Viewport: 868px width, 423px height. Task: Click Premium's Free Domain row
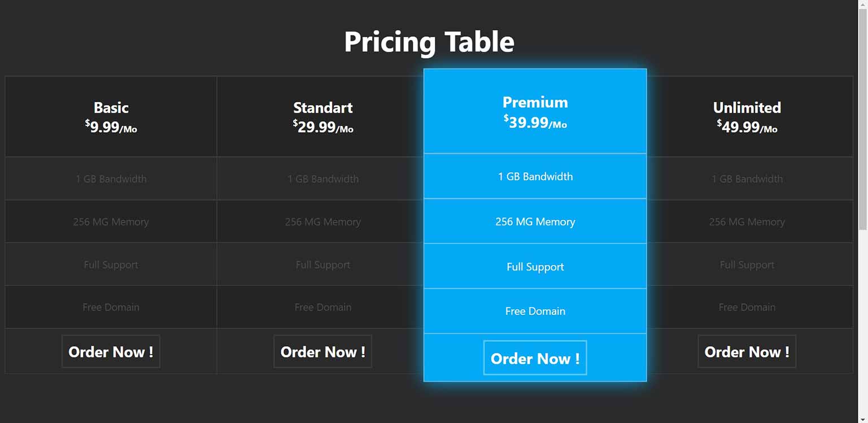[x=535, y=311]
